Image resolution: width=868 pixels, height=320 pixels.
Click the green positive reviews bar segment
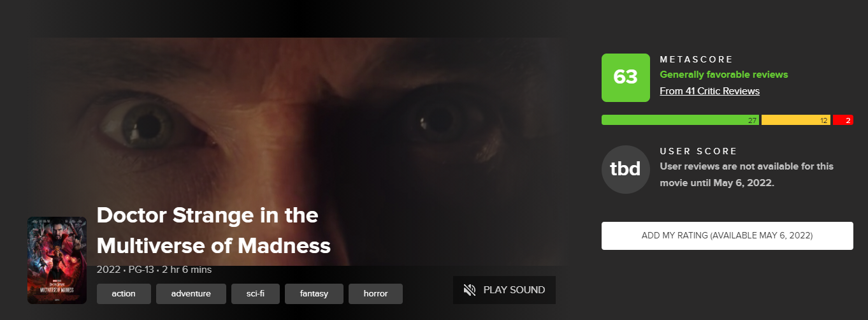pyautogui.click(x=680, y=120)
